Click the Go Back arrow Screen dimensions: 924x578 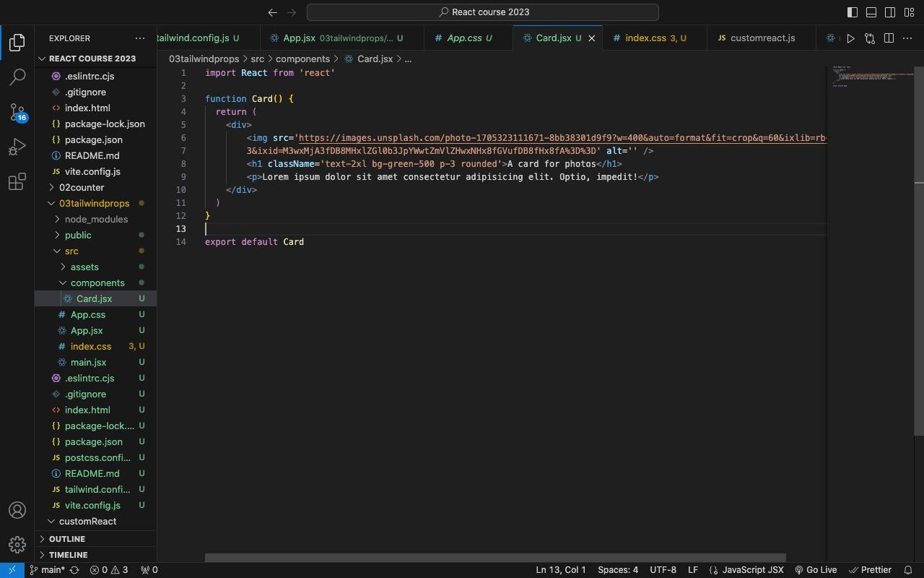pyautogui.click(x=272, y=12)
